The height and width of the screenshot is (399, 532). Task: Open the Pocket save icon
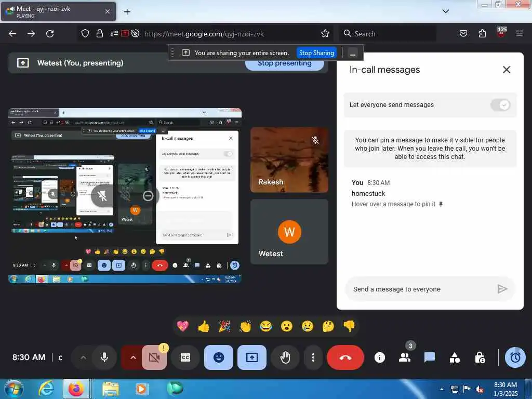463,34
